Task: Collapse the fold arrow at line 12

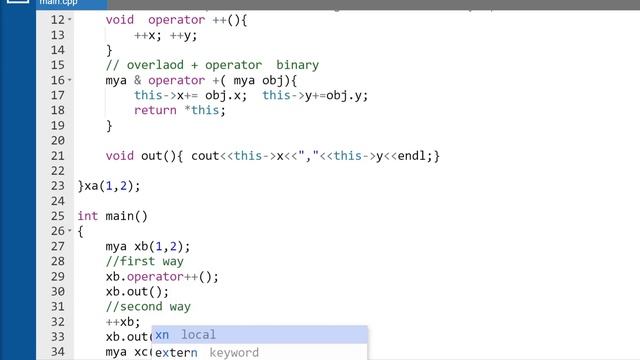Action: [69, 19]
